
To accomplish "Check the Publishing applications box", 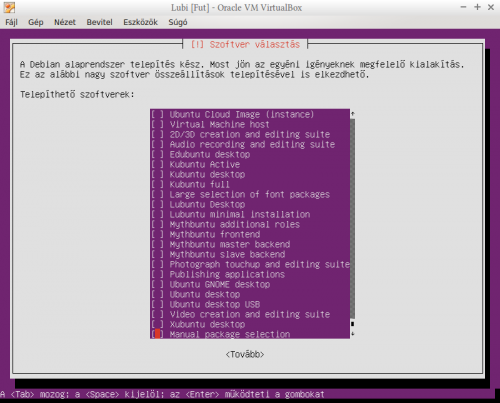I will [x=157, y=274].
